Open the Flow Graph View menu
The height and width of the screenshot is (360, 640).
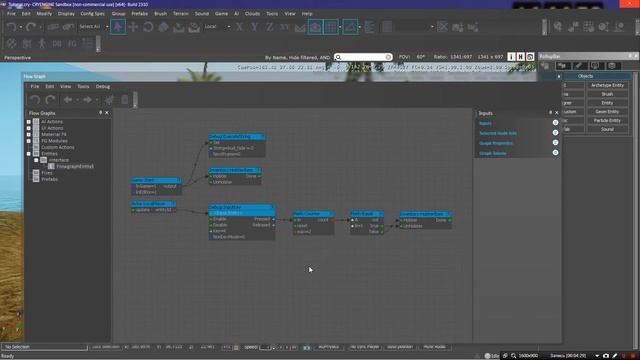[65, 87]
